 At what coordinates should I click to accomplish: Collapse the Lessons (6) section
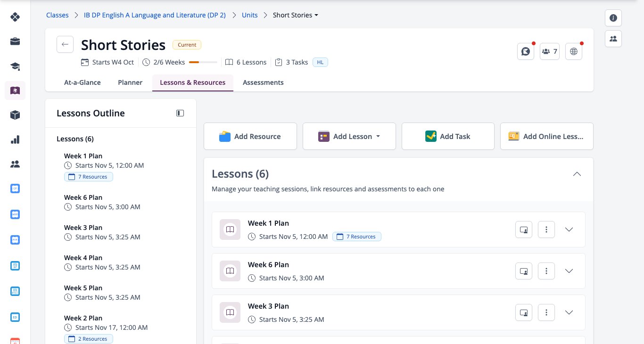coord(577,174)
